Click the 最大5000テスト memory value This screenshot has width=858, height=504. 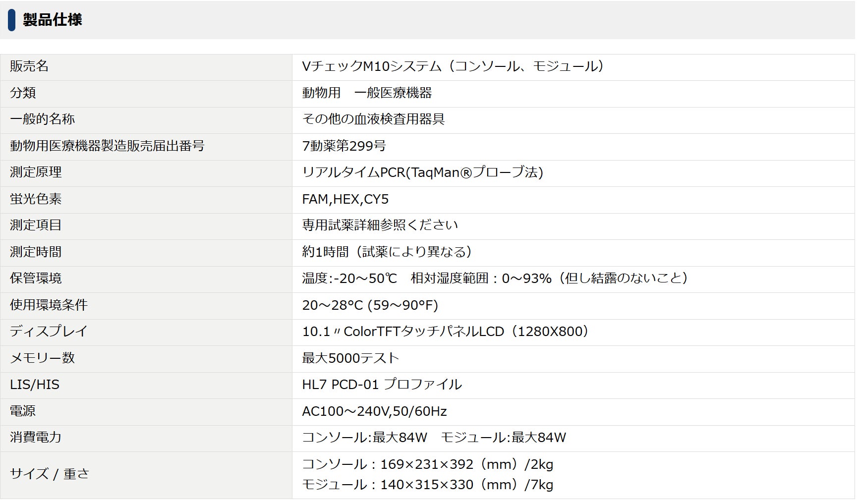pyautogui.click(x=350, y=358)
